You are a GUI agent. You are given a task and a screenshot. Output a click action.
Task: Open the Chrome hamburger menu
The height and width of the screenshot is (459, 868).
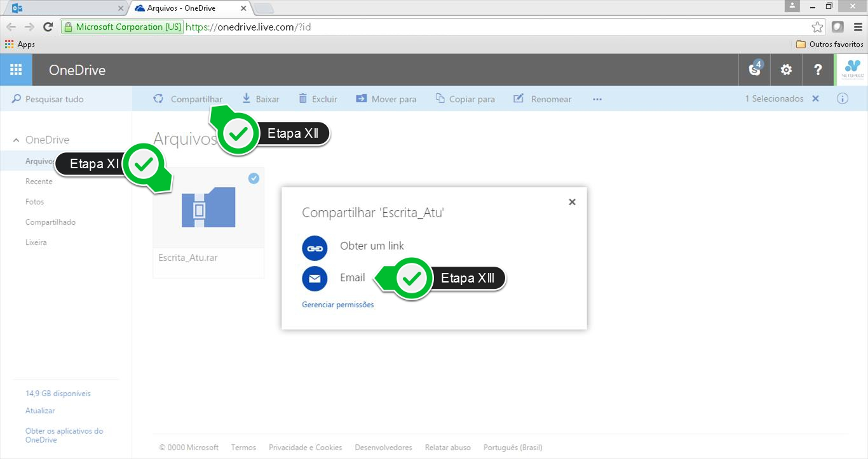click(858, 27)
